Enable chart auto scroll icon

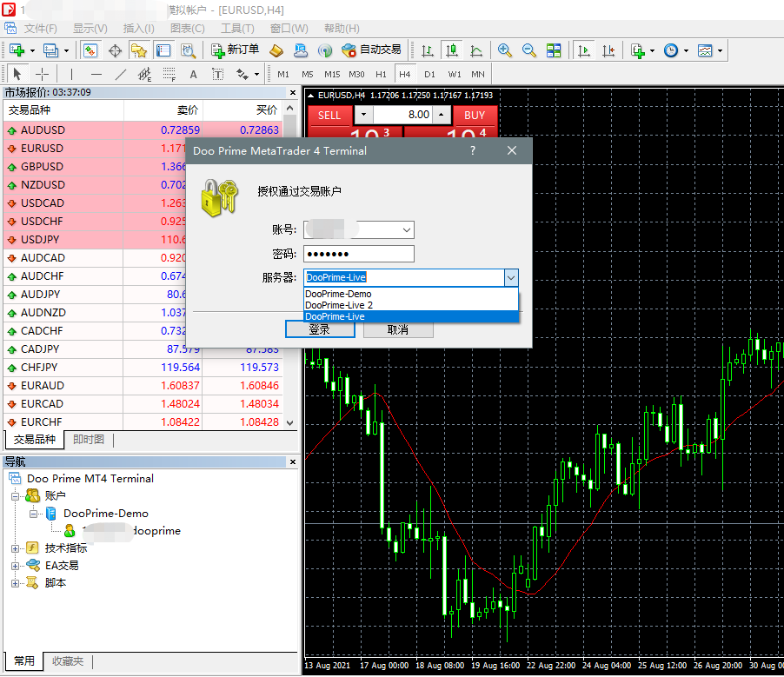coord(583,50)
